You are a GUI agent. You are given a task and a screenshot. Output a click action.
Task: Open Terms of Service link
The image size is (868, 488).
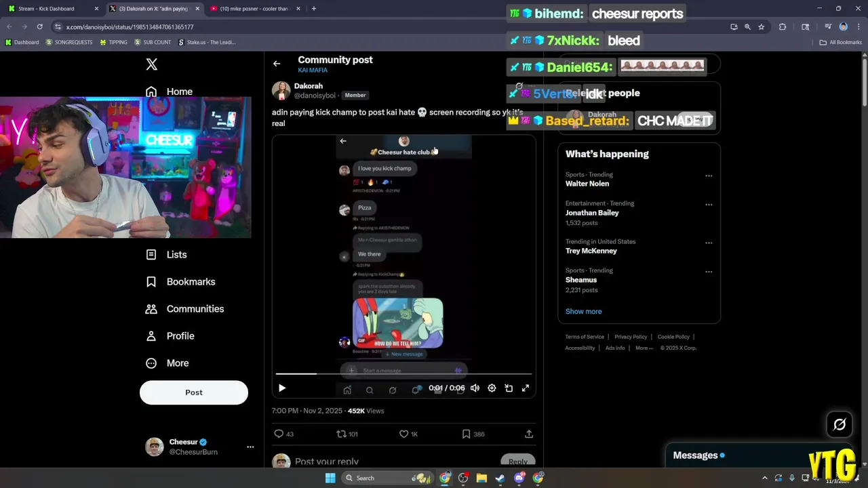point(585,337)
